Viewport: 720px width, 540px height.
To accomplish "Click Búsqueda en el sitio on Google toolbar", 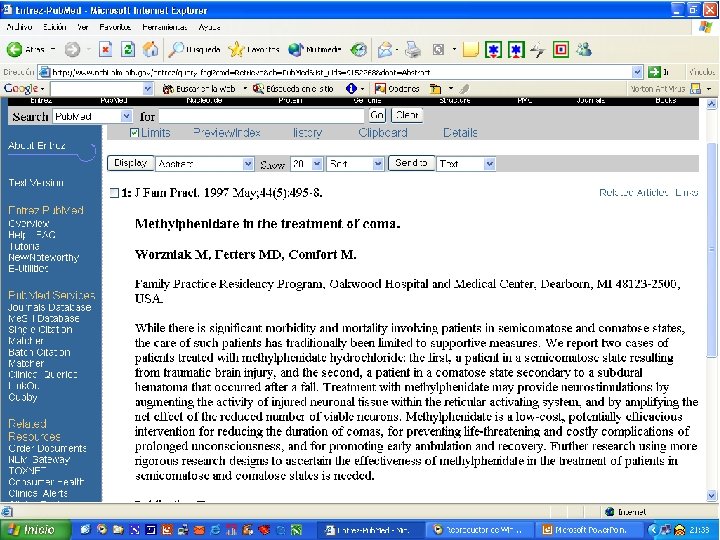I will click(293, 89).
